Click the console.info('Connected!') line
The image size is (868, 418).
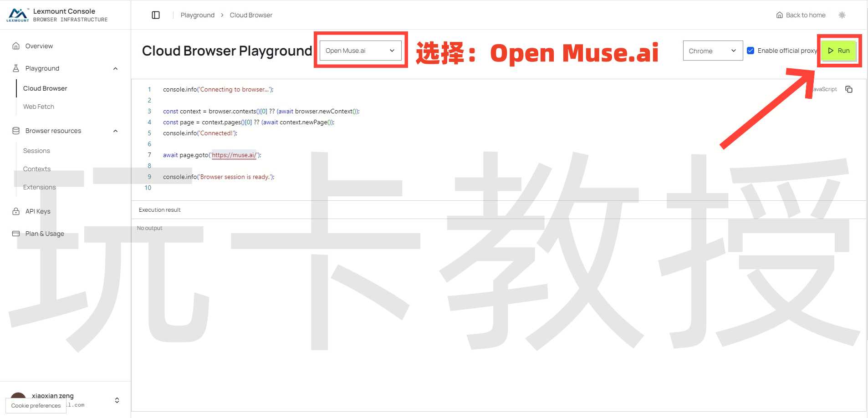point(200,133)
